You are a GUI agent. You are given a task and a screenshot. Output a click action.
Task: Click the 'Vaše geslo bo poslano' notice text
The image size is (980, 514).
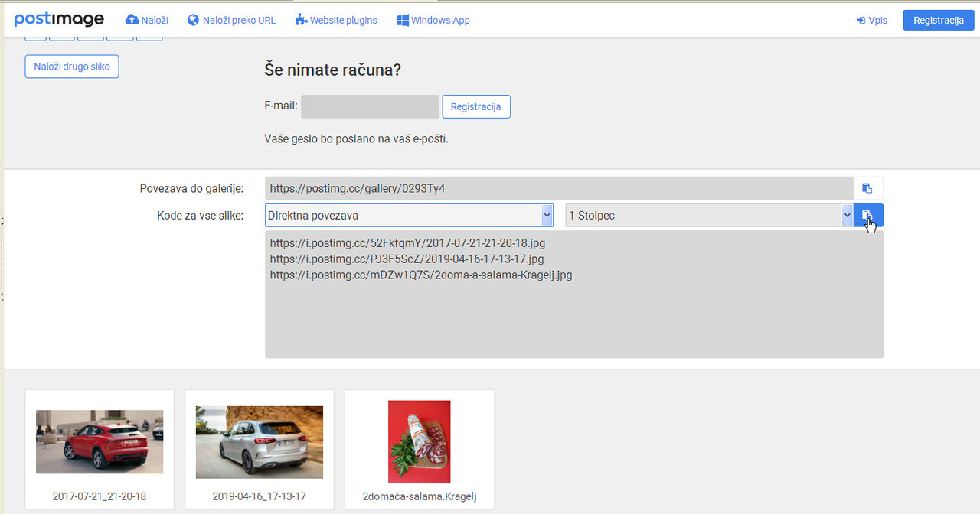point(356,139)
